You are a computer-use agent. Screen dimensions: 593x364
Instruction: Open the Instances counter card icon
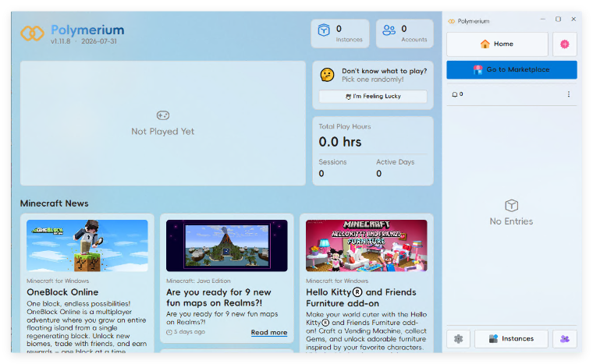[x=324, y=30]
